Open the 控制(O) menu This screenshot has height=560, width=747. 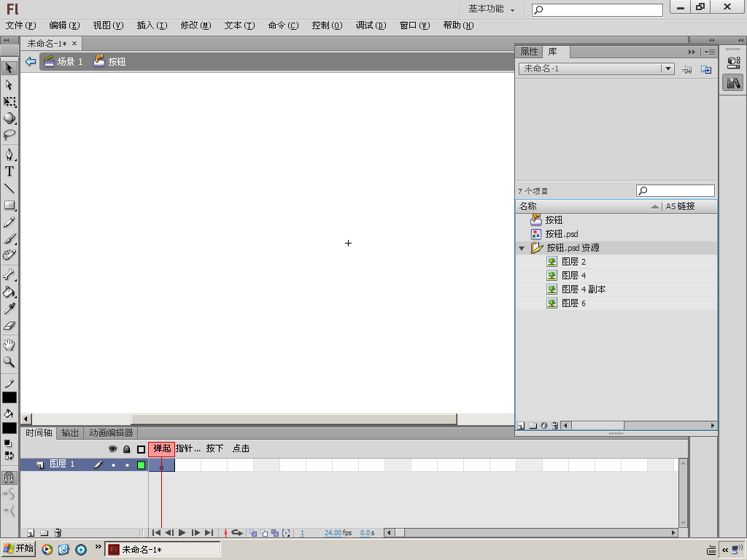[x=328, y=26]
